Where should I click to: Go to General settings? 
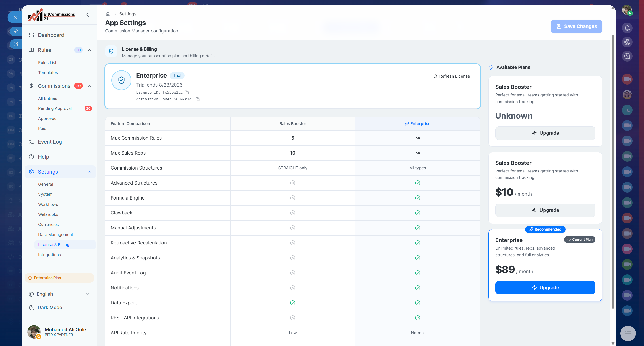point(45,184)
